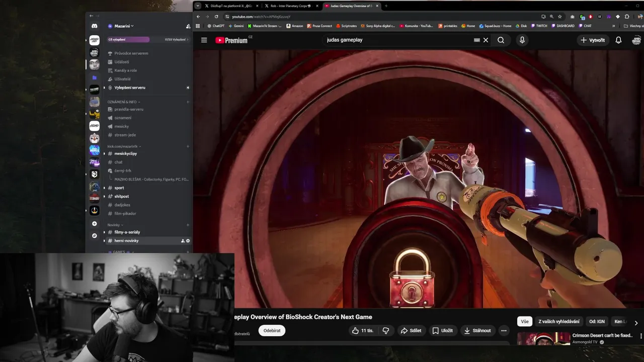Collapse the kick.com/mazarinfk category

pos(123,146)
